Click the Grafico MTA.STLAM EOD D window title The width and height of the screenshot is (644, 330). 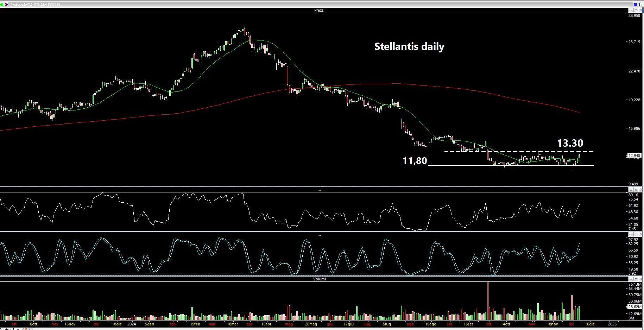tap(34, 5)
